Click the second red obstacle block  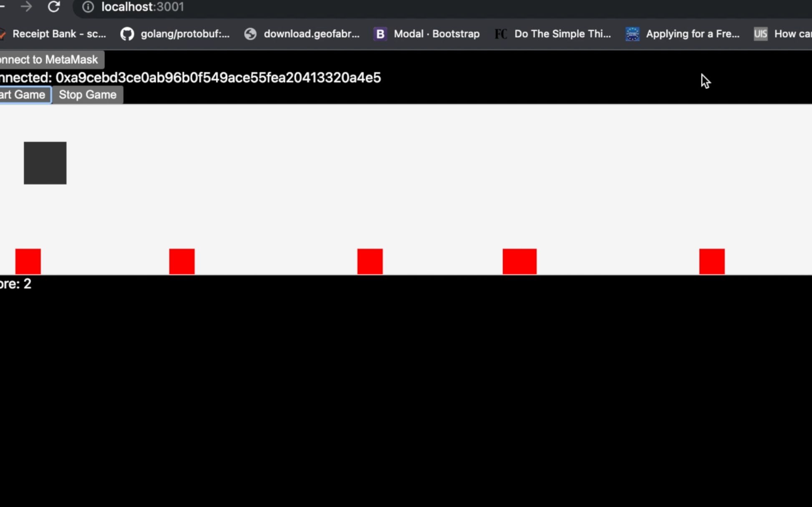(182, 261)
